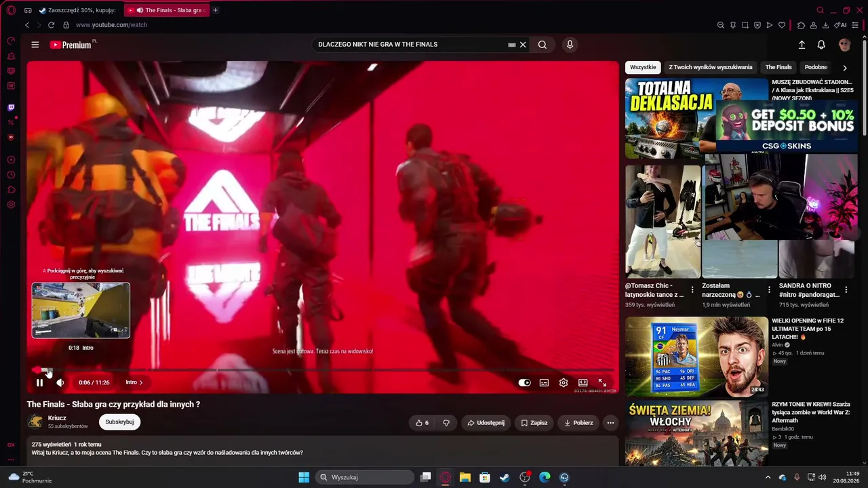The width and height of the screenshot is (868, 488).
Task: Open the YouTube create/upload icon
Action: click(x=802, y=45)
